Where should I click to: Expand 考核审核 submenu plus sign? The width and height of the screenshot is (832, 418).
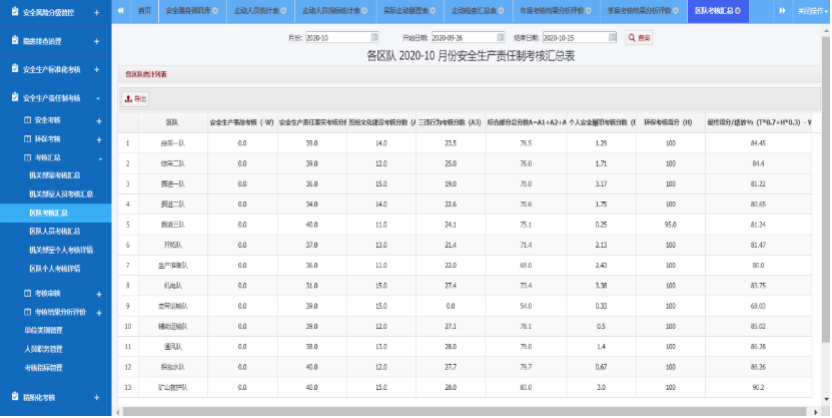(x=99, y=294)
